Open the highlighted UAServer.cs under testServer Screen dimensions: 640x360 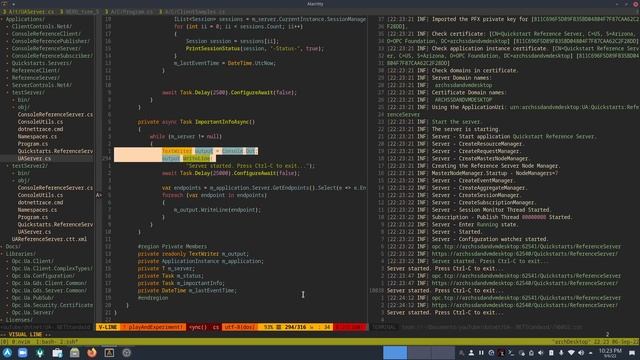pyautogui.click(x=34, y=158)
